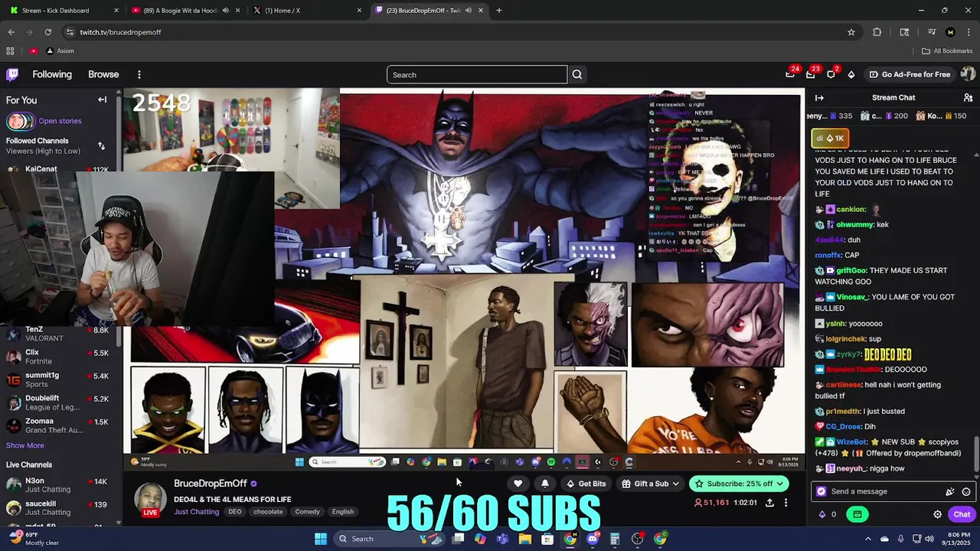Open the Bits cheer icon in chat box
The image size is (980, 551).
[950, 492]
